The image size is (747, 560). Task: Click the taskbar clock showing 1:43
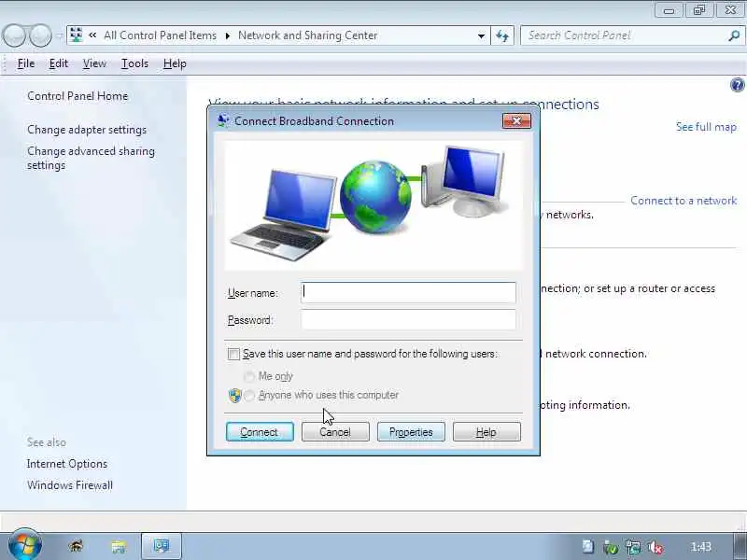(x=701, y=547)
